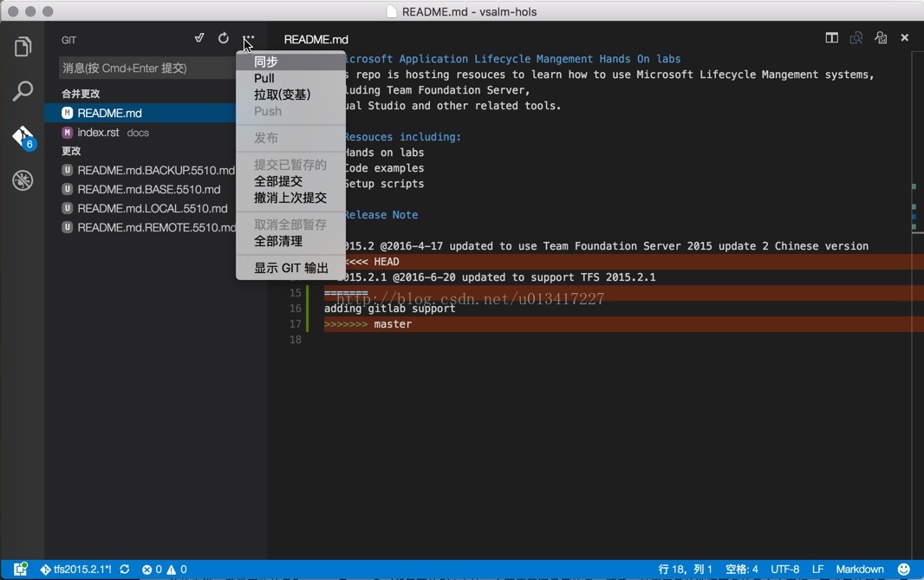The image size is (924, 580).
Task: Click the Git refresh icon
Action: [224, 38]
